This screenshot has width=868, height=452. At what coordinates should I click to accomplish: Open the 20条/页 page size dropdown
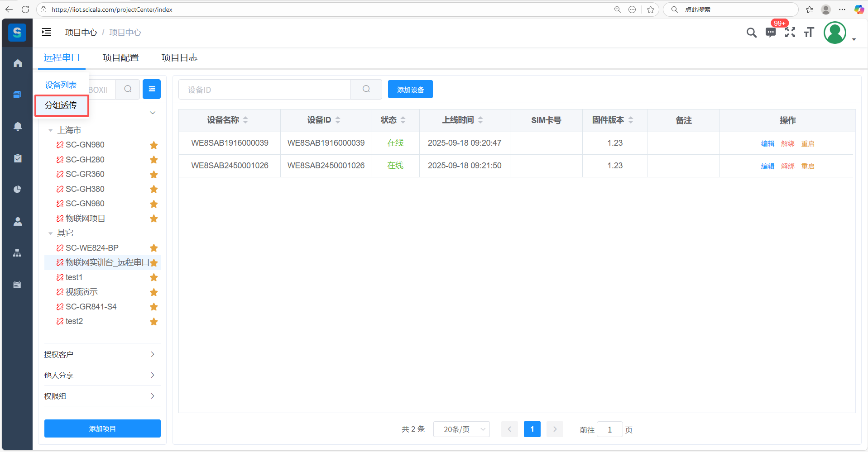coord(461,429)
